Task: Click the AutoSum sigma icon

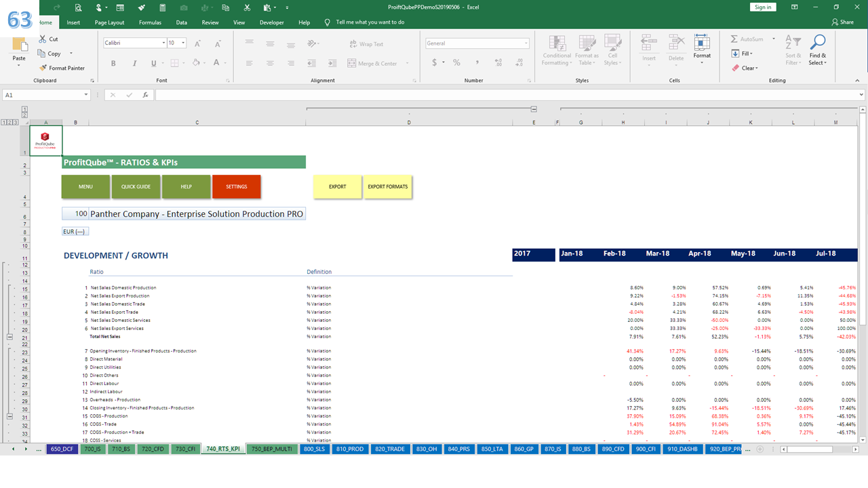Action: point(734,39)
